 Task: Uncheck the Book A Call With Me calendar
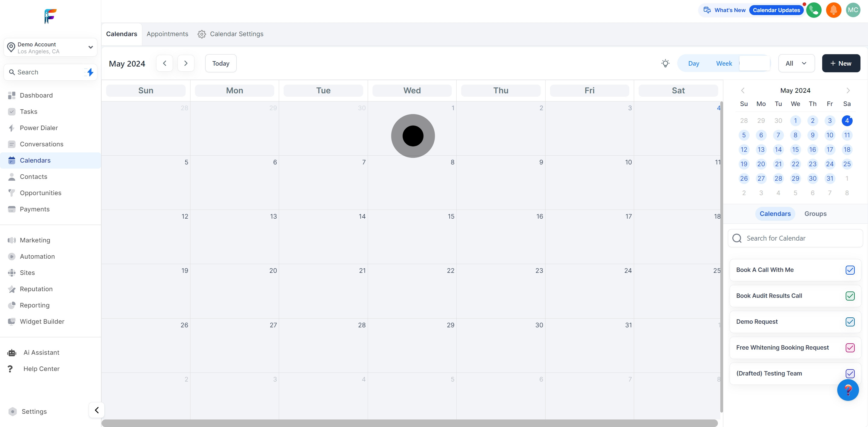tap(851, 270)
